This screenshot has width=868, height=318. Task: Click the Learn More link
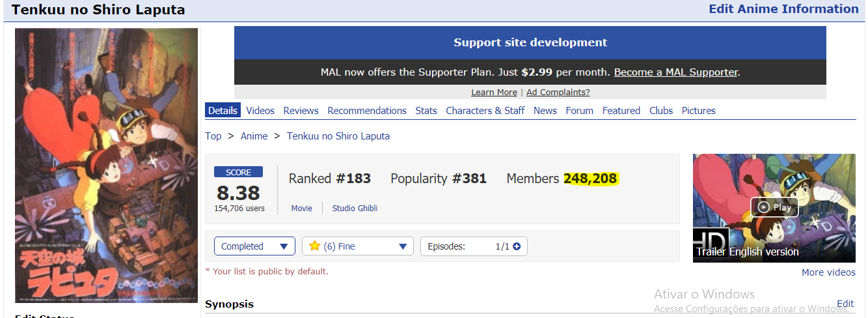494,92
